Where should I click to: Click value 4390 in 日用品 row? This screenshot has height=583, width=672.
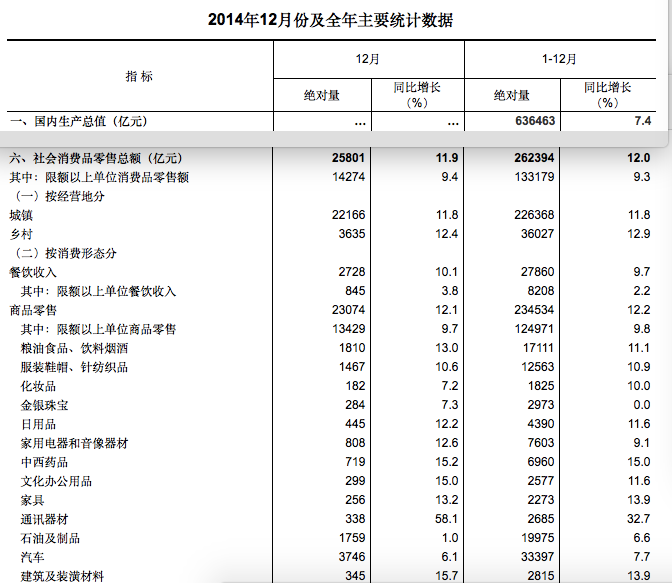pyautogui.click(x=541, y=424)
